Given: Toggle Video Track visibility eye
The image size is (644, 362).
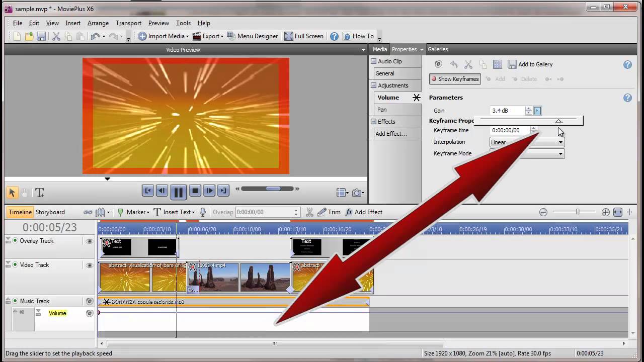Looking at the screenshot, I should pos(90,265).
